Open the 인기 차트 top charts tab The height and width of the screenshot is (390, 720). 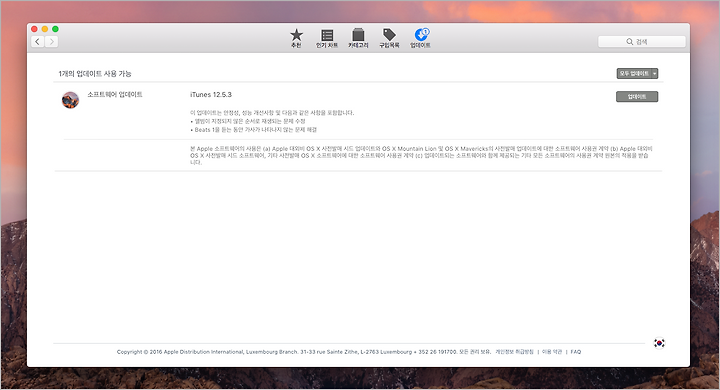327,38
